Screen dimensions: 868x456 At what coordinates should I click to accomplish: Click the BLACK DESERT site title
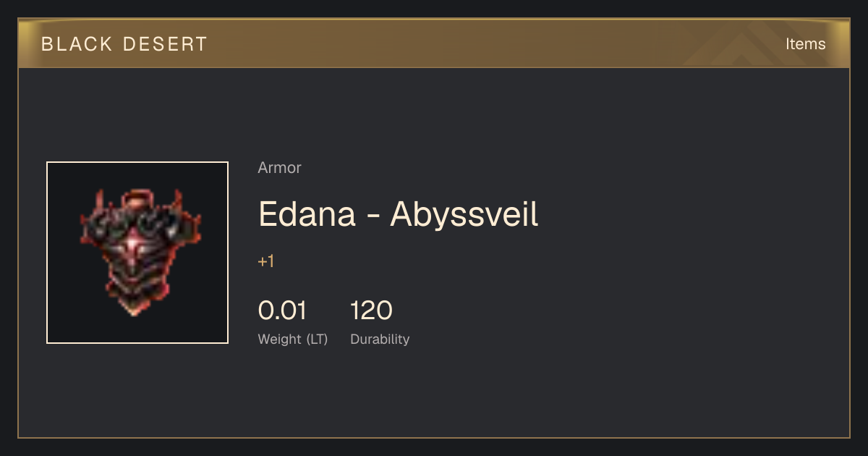click(124, 44)
